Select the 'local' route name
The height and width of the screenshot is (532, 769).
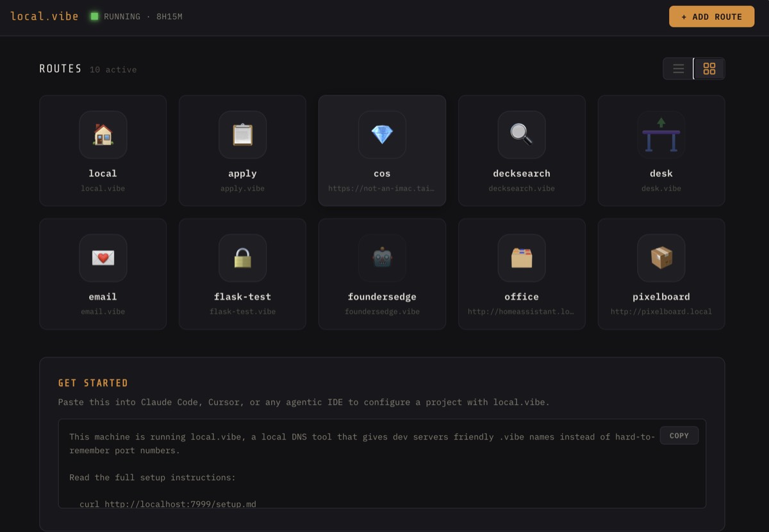(103, 173)
